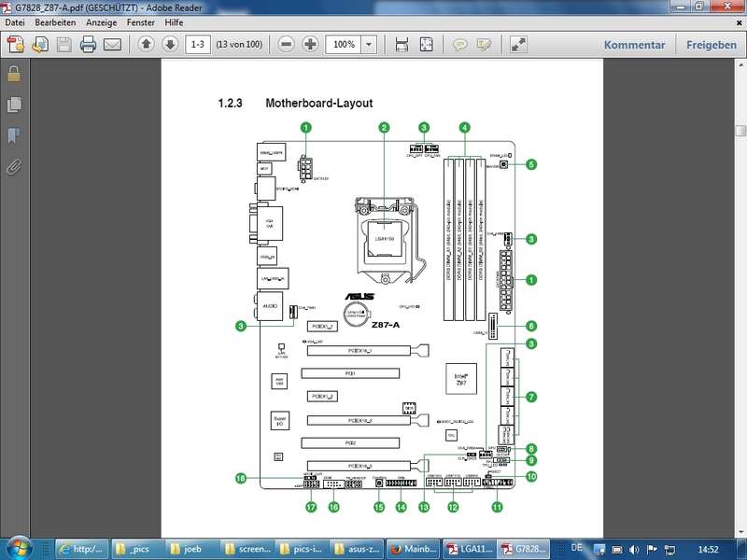747x560 pixels.
Task: Open the Freigeben pane
Action: 712,45
